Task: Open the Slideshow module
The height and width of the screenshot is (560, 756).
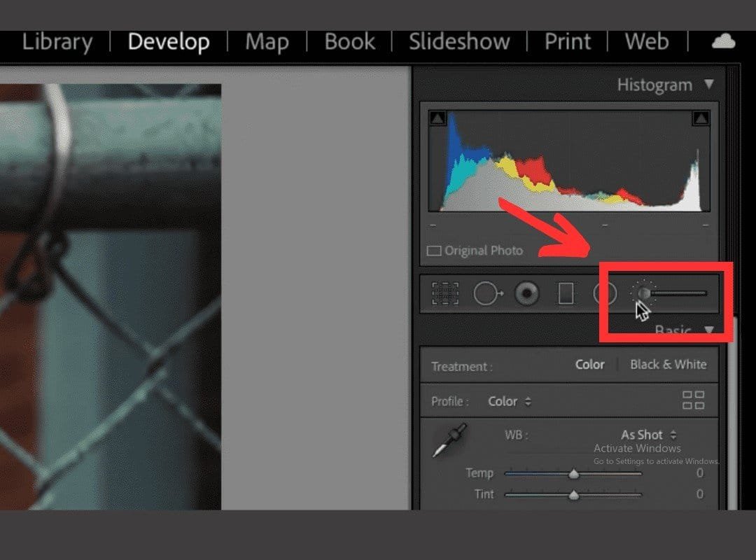Action: [458, 42]
